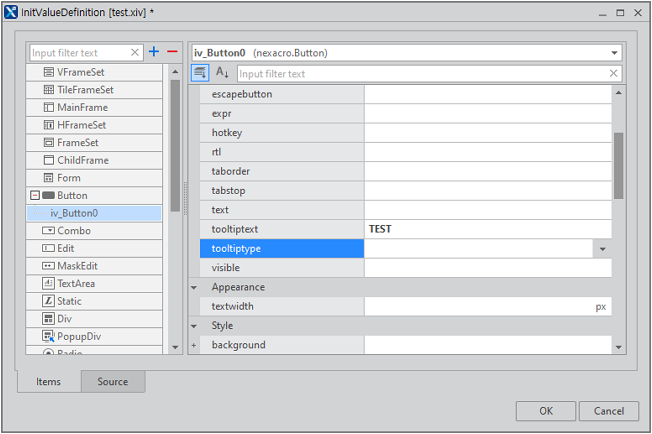Viewport: 652px width, 434px height.
Task: Expand the background property row
Action: pos(194,345)
